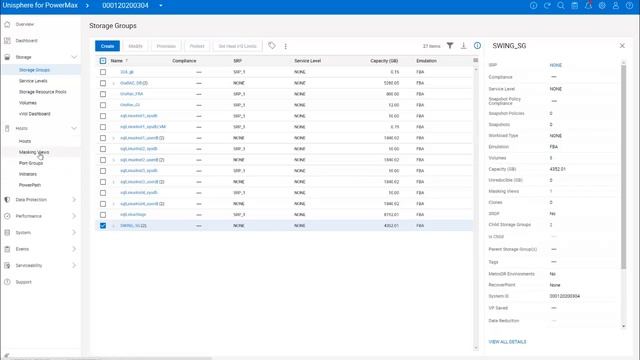Check the row with capacity 0.79
Image resolution: width=640 pixels, height=360 pixels.
pos(103,127)
